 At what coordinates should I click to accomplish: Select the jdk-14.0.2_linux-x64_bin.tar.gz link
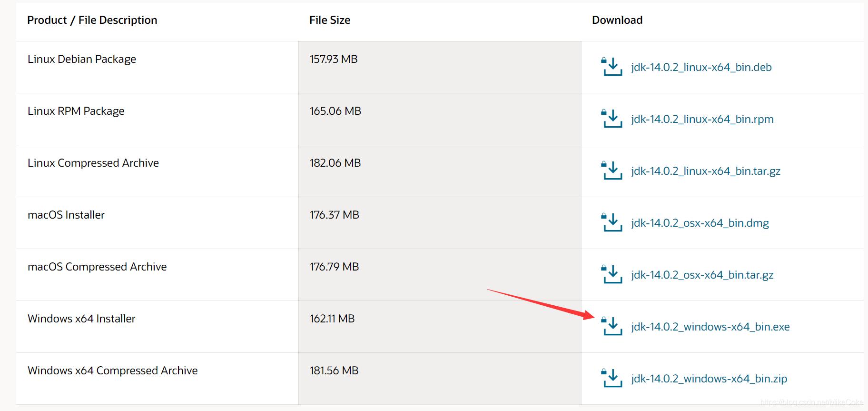(705, 171)
